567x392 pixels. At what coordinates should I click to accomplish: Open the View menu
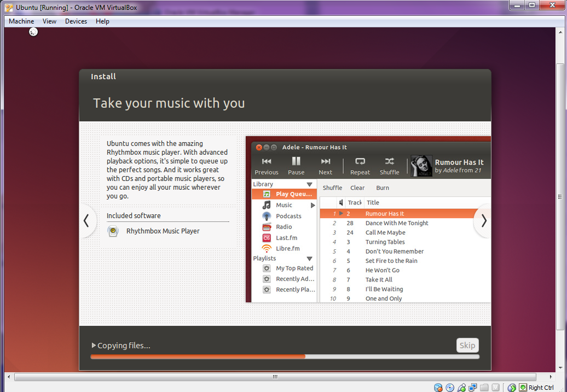coord(50,21)
